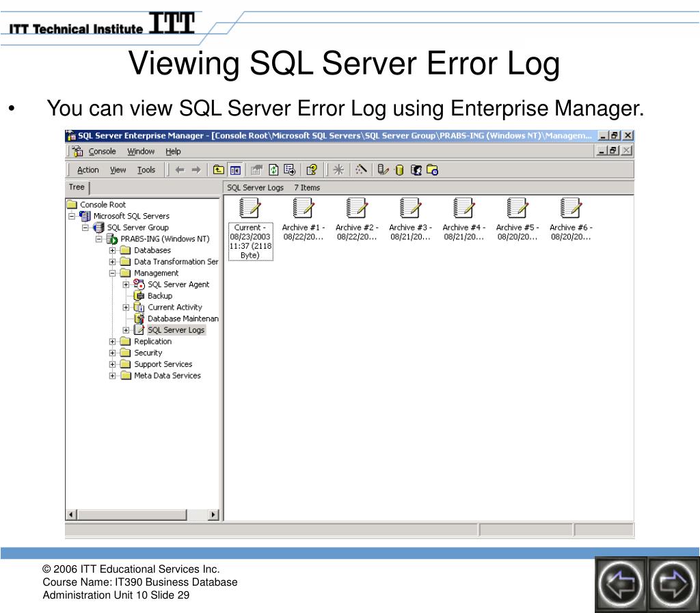Click the New Login toolbar icon
The image size is (700, 613).
[416, 170]
